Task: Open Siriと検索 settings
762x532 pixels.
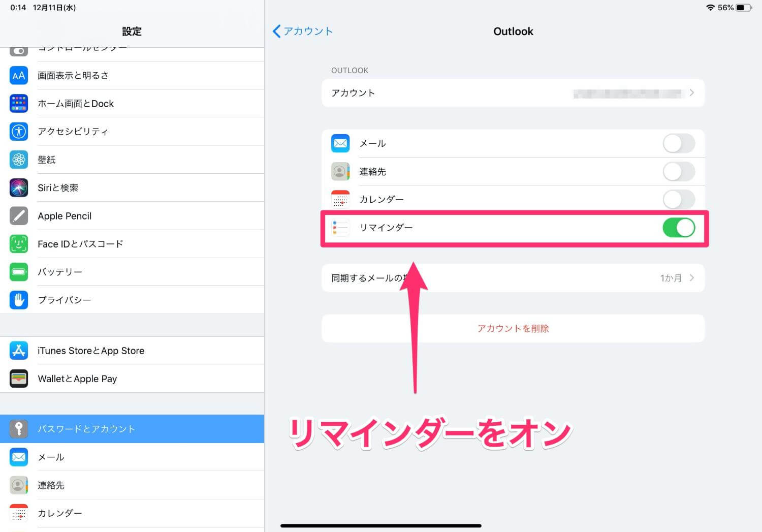Action: pos(132,188)
